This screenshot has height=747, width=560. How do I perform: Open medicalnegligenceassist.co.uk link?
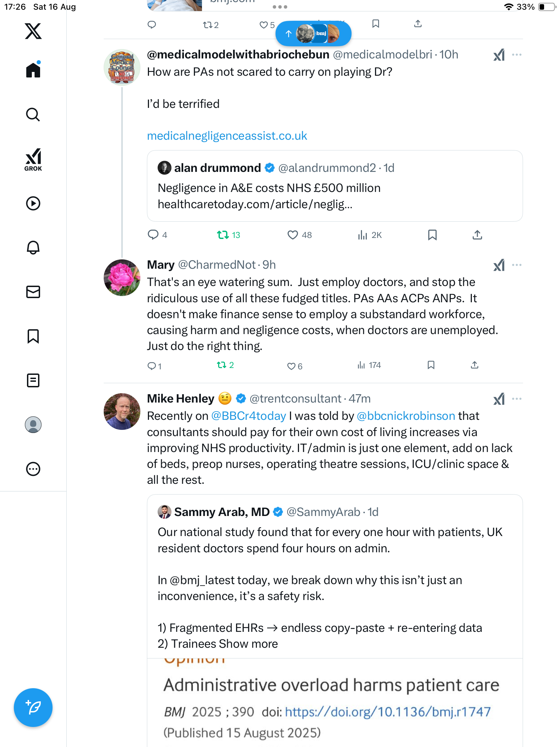pyautogui.click(x=227, y=136)
